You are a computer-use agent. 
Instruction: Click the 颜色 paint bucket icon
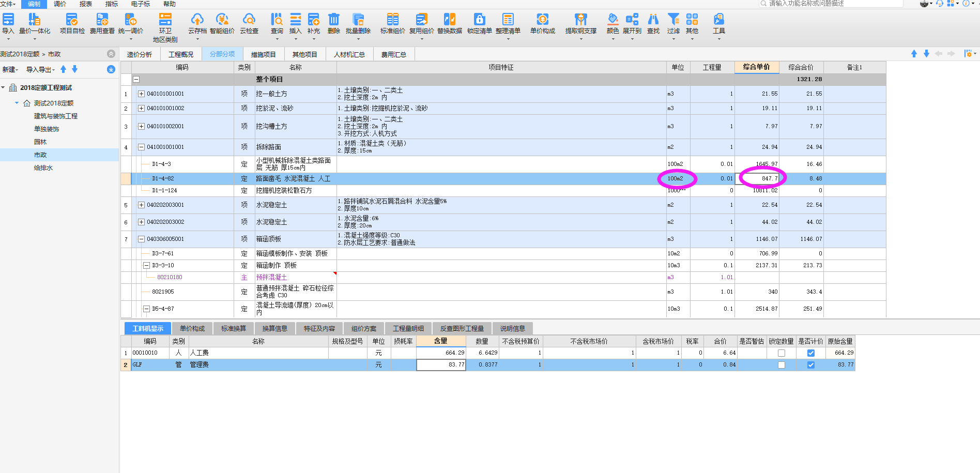click(612, 20)
